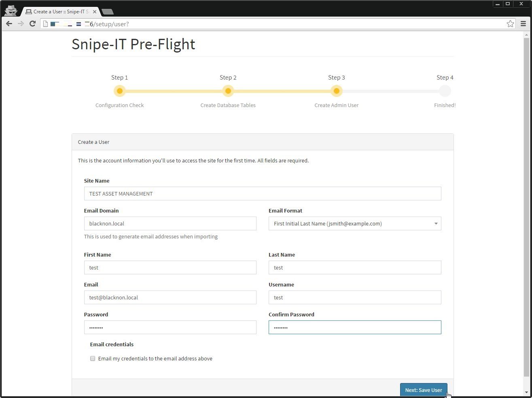
Task: Click into the Username field
Action: [354, 297]
